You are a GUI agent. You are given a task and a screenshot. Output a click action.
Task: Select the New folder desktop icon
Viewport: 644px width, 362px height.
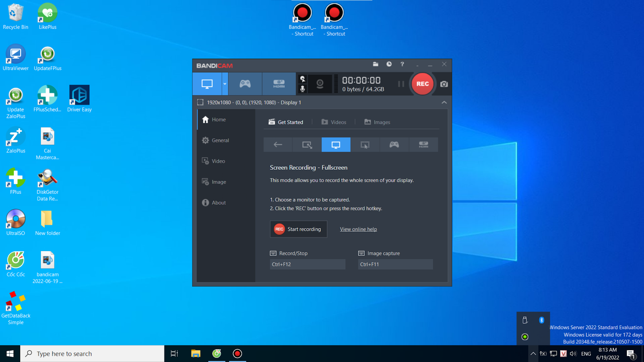coord(47,222)
